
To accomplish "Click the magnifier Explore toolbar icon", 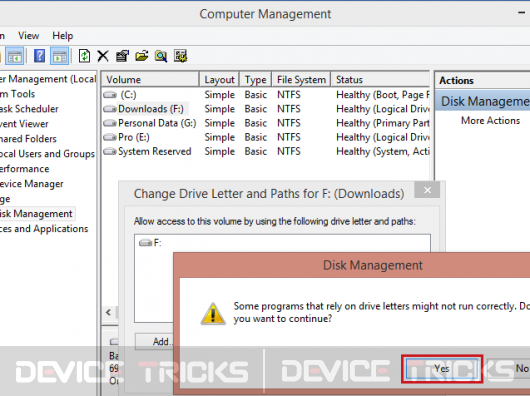I will point(161,56).
